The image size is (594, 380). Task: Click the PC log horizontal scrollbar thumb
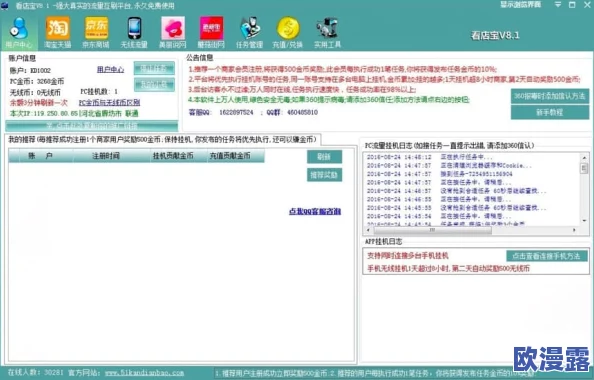pyautogui.click(x=432, y=230)
